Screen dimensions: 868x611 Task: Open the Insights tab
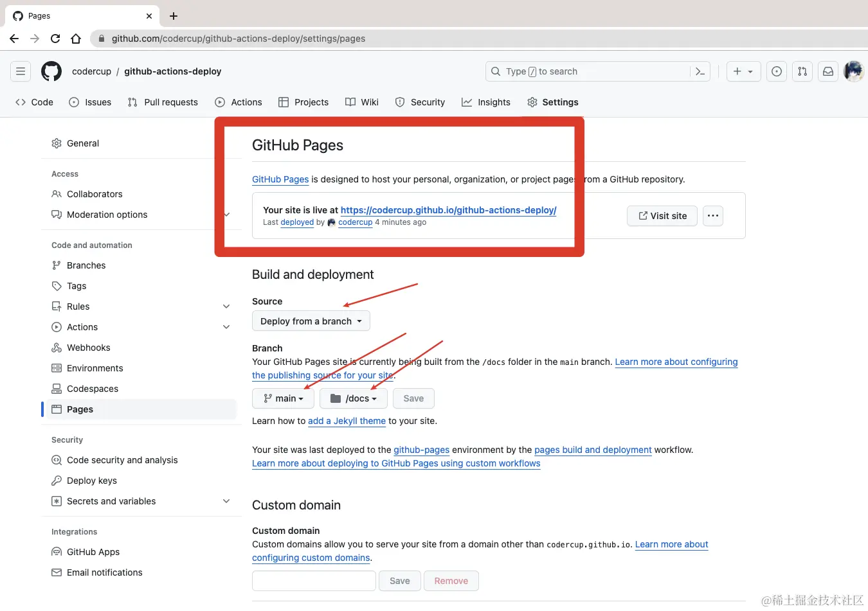pos(486,102)
